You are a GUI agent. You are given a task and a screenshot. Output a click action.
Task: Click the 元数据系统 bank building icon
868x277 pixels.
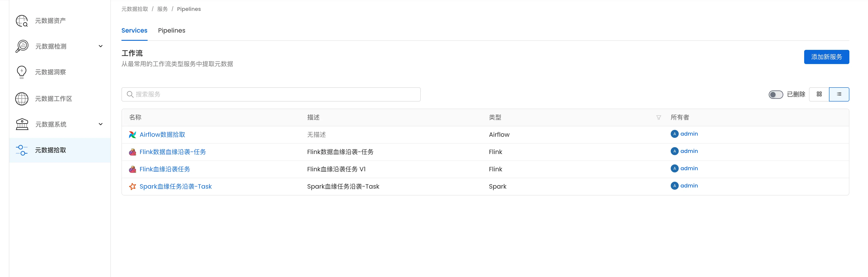[22, 124]
